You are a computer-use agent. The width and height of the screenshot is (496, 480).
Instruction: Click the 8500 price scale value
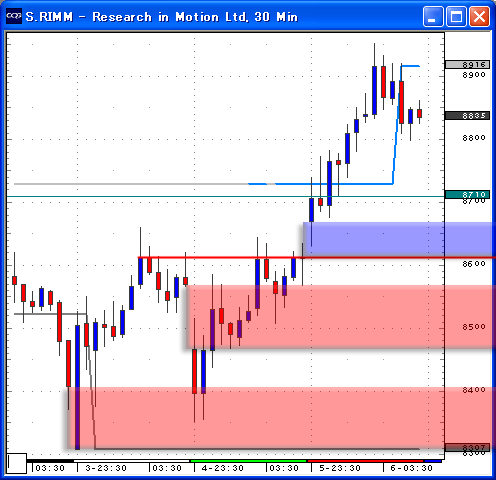[474, 327]
